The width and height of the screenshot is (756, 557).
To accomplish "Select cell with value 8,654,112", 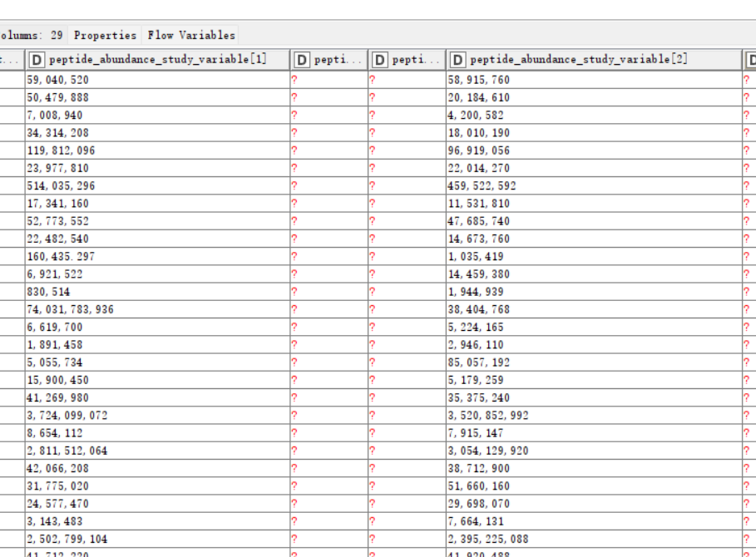I will click(x=158, y=433).
